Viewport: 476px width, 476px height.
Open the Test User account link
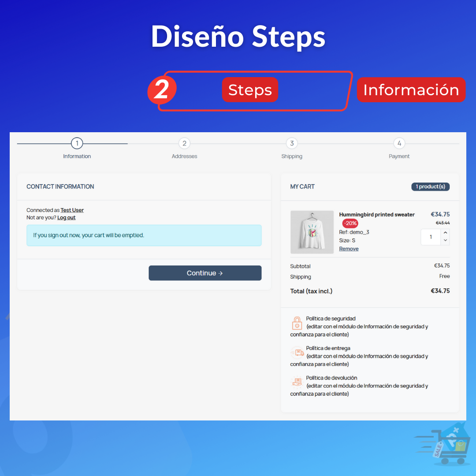(72, 210)
